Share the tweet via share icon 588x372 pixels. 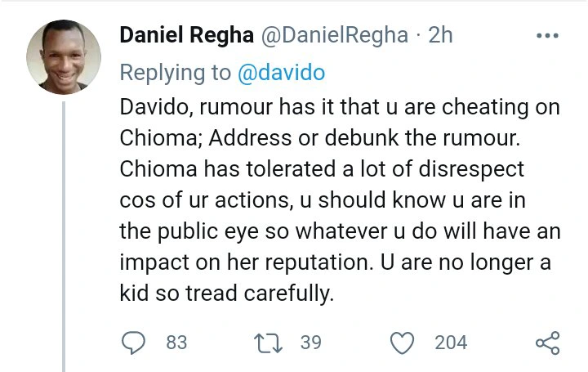coord(547,343)
